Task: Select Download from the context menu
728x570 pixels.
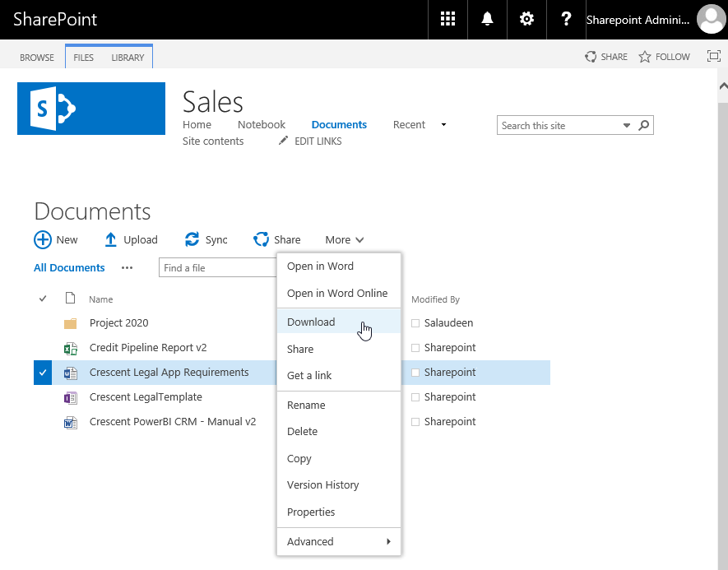Action: coord(309,322)
